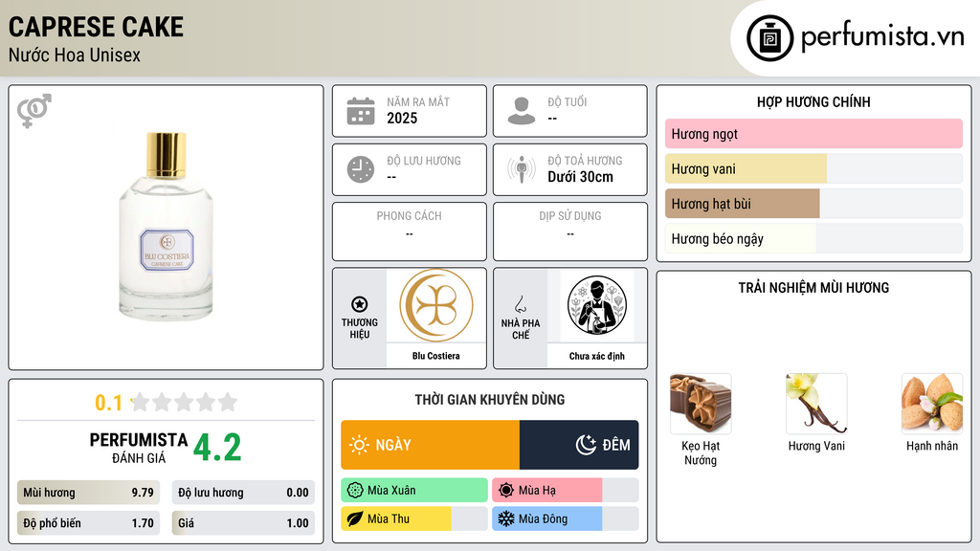Image resolution: width=980 pixels, height=551 pixels.
Task: Click the Độ lưu hương 0.00 score bar
Action: pyautogui.click(x=243, y=493)
